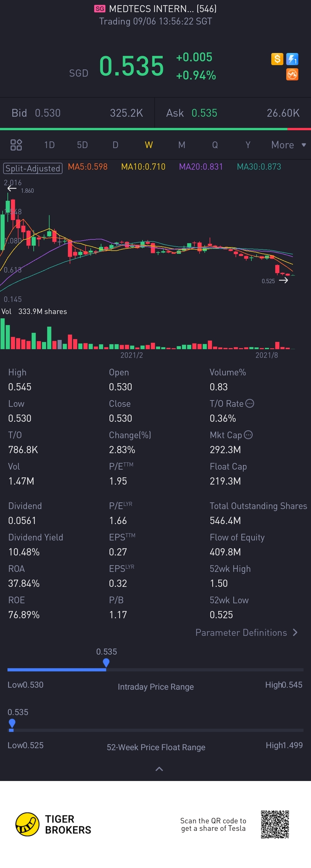Tap the Ask price 0.535
The height and width of the screenshot is (868, 311).
tap(204, 113)
